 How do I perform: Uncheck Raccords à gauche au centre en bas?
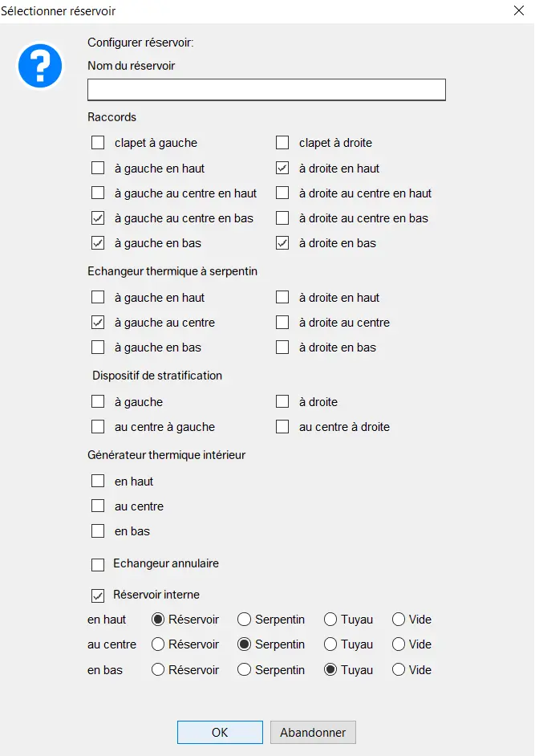[x=98, y=218]
